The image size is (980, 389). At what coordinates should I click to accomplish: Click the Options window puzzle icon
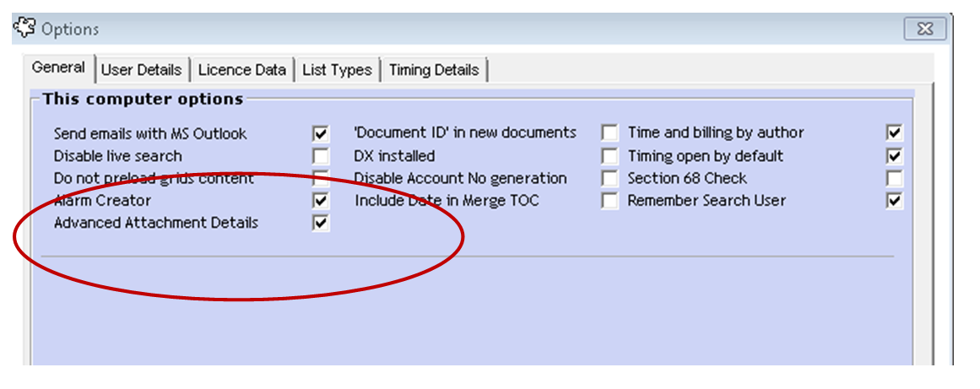coord(25,28)
